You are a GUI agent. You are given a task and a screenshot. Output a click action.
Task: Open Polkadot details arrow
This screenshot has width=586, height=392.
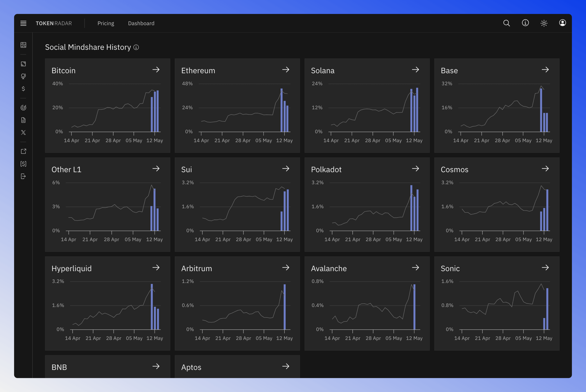tap(416, 169)
